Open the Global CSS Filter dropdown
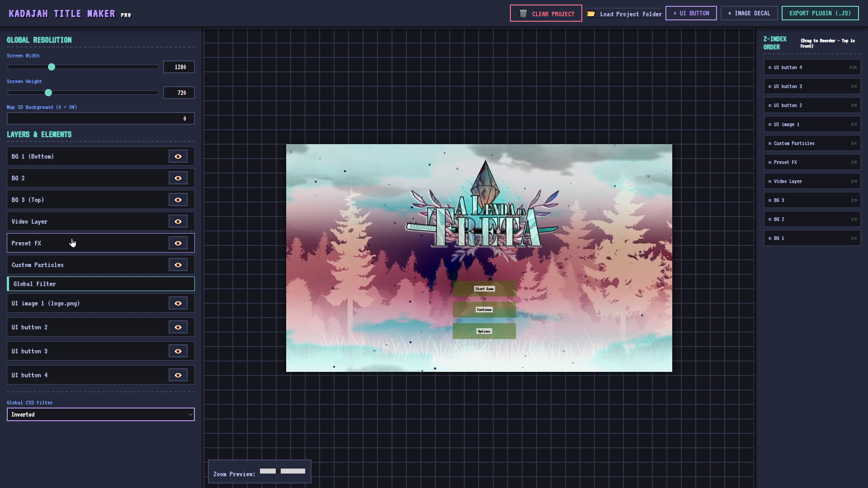Viewport: 868px width, 488px height. (101, 414)
